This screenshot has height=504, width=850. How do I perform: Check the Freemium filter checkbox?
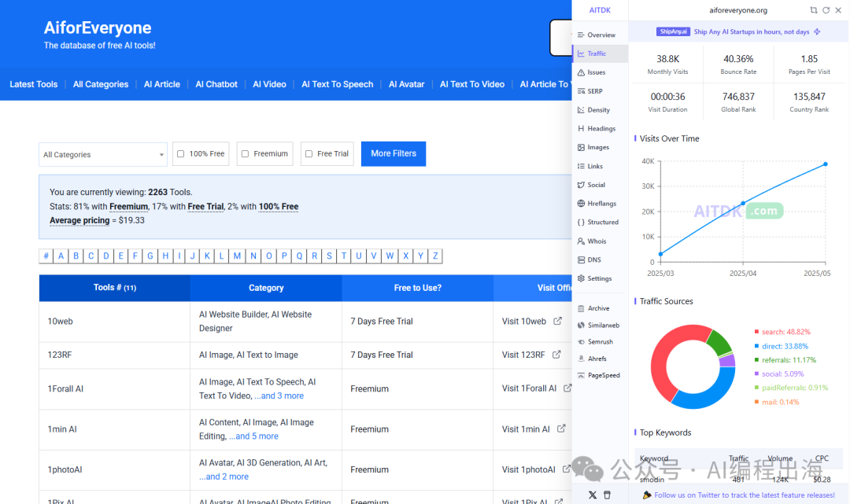[x=245, y=154]
